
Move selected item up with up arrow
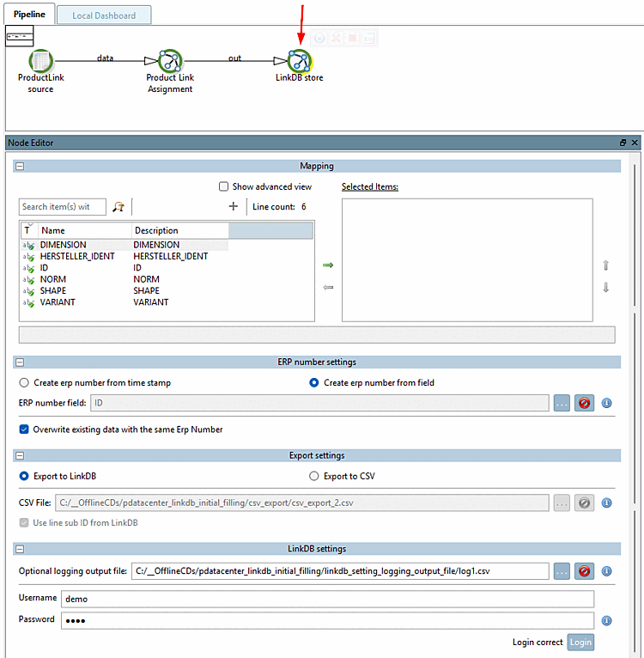pos(606,265)
